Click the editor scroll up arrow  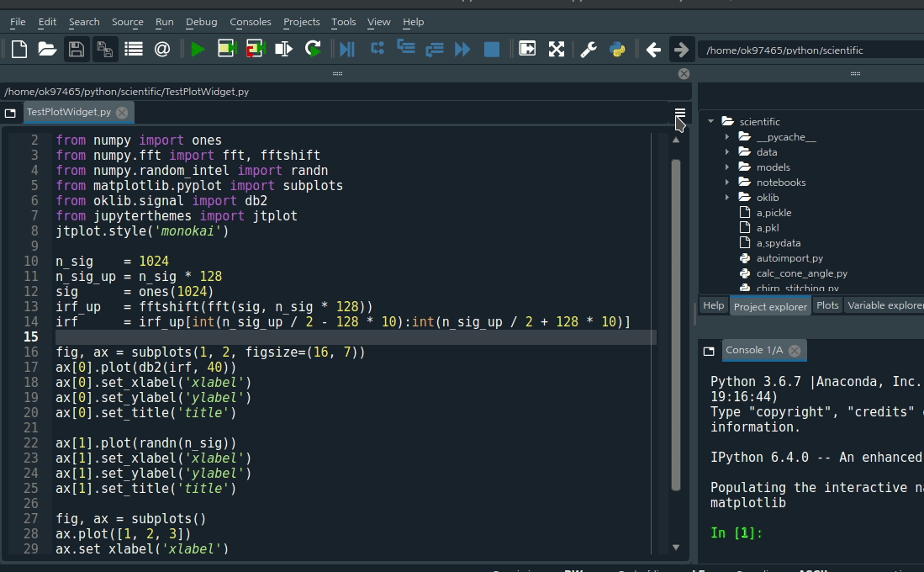(x=676, y=140)
